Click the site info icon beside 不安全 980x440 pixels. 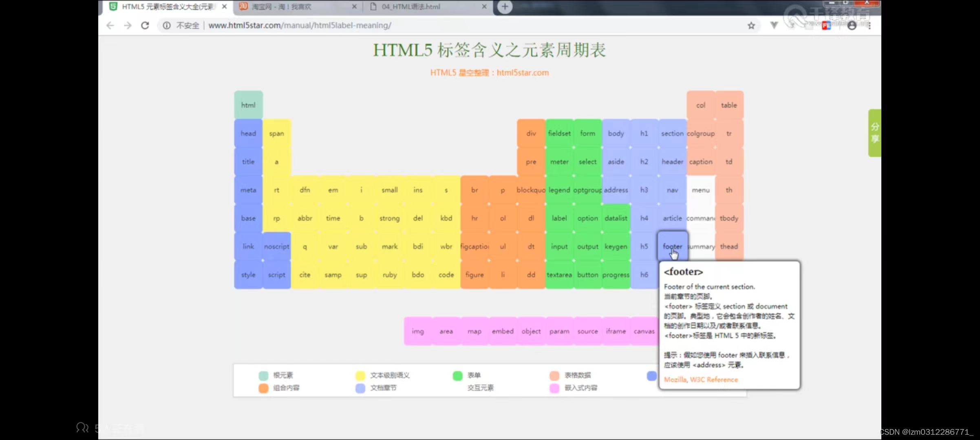click(x=167, y=25)
